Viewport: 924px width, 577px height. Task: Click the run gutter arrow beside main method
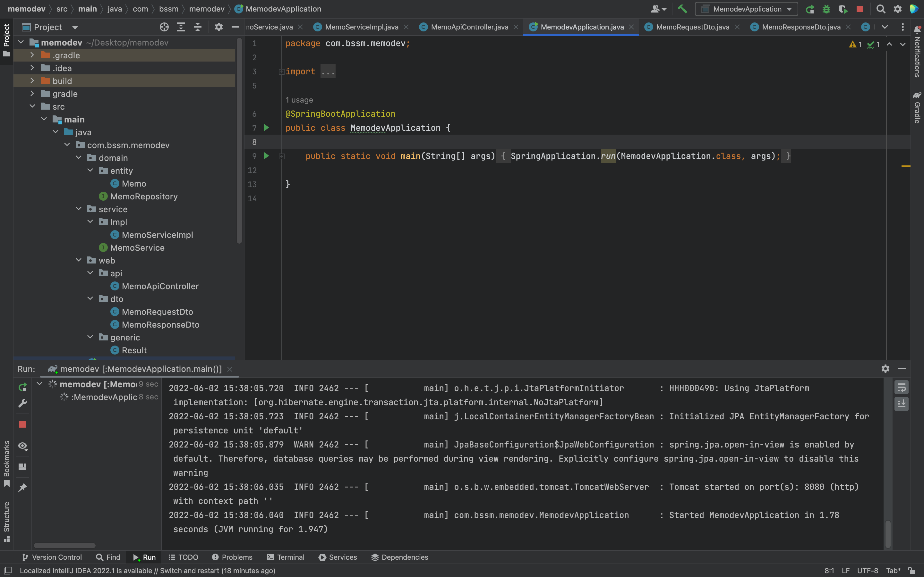(x=267, y=156)
